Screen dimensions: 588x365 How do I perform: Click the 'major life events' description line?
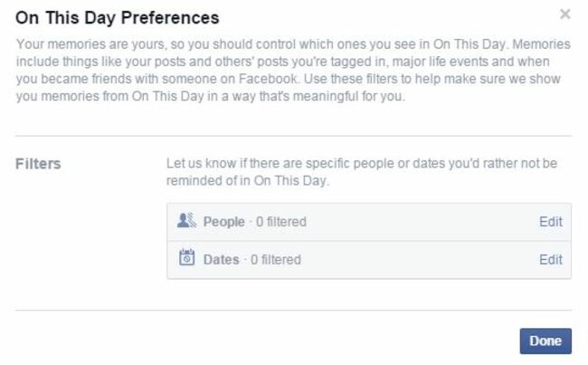pyautogui.click(x=283, y=62)
